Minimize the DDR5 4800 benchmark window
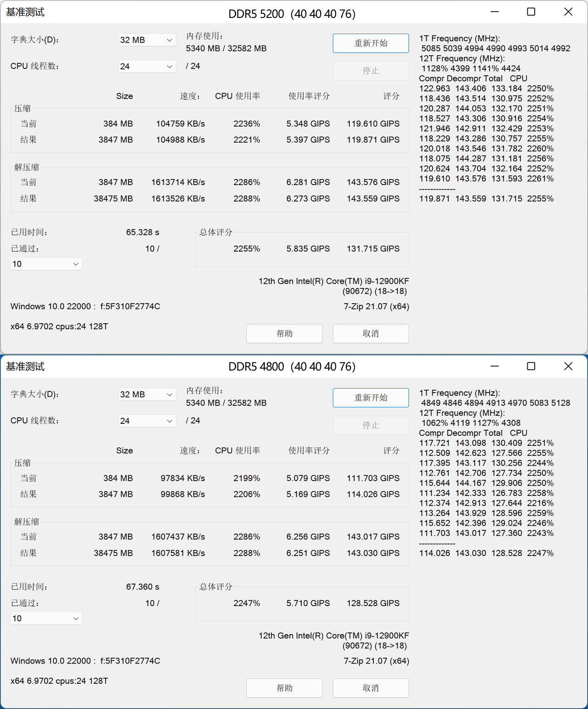This screenshot has height=709, width=588. click(x=494, y=366)
